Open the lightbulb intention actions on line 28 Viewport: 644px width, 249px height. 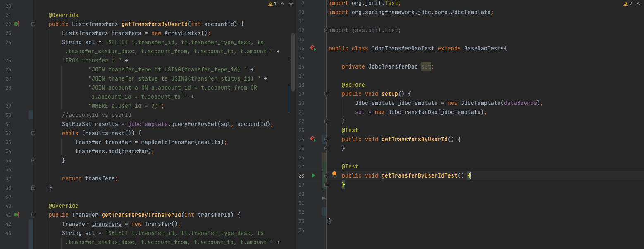click(335, 175)
